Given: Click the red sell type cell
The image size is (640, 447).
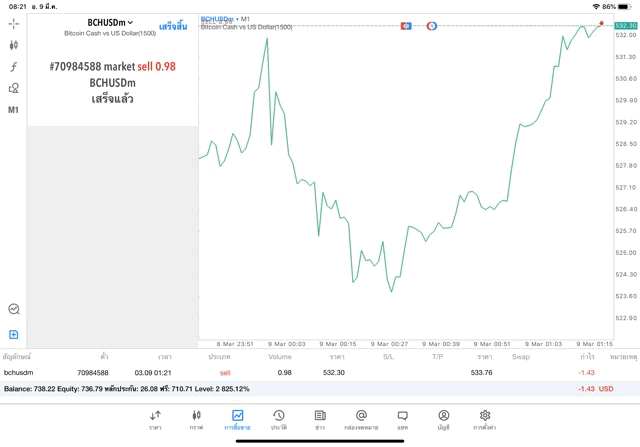Looking at the screenshot, I should point(225,373).
